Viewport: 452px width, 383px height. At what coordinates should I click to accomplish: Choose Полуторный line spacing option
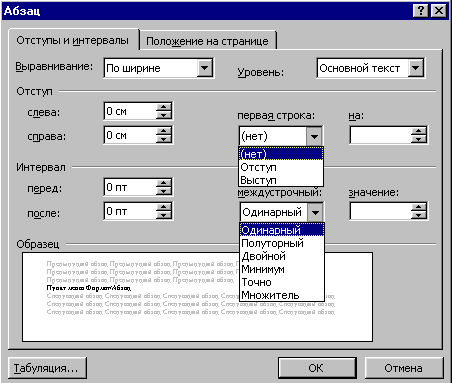(282, 243)
